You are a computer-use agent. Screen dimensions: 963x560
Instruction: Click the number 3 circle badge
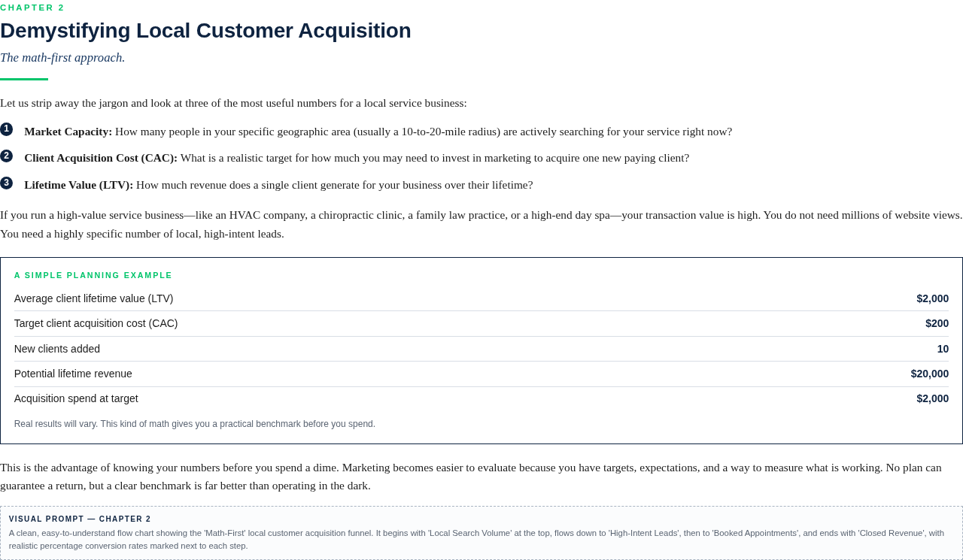(6, 183)
